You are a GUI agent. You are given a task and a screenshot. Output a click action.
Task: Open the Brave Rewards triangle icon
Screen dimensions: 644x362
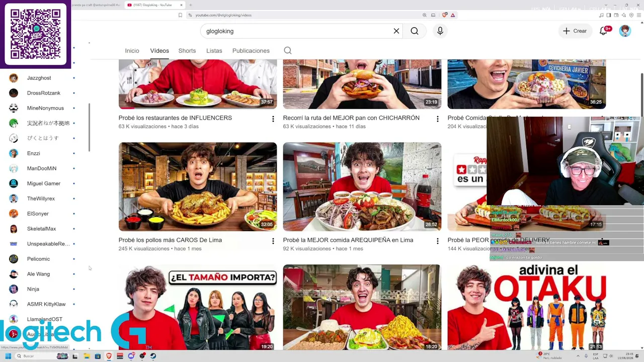tap(453, 15)
